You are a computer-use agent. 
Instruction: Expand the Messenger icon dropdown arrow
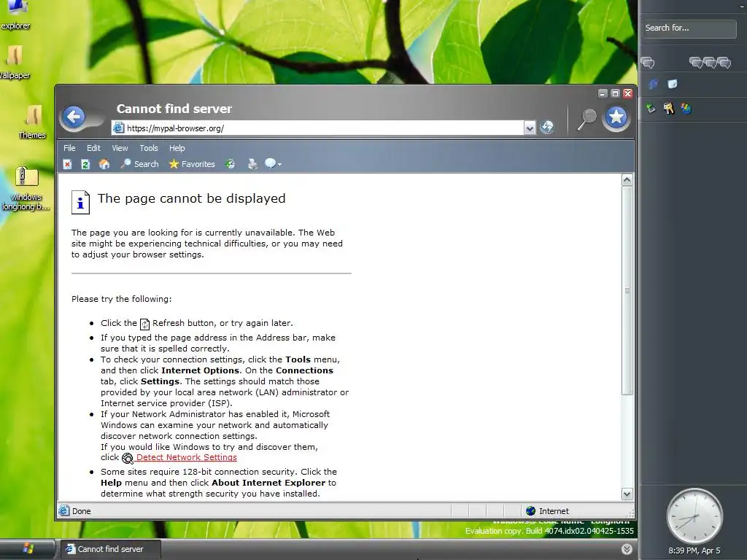pos(279,165)
